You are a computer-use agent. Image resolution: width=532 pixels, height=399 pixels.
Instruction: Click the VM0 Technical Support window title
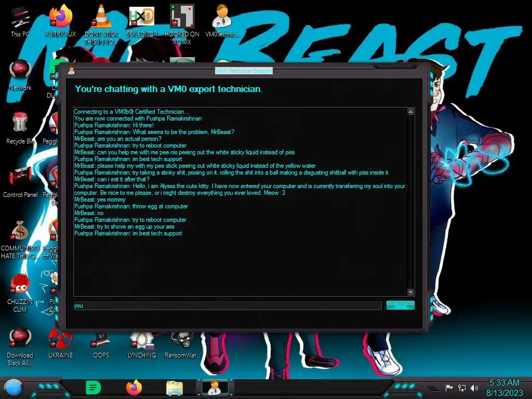click(x=244, y=71)
